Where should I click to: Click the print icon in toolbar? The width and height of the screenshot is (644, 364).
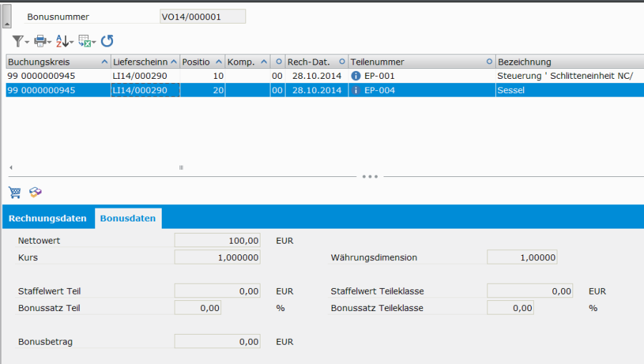coord(41,41)
